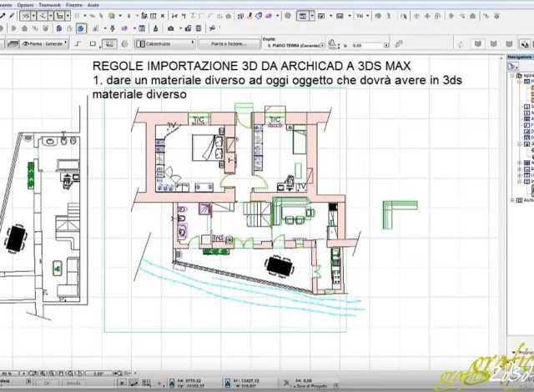Open the Finestre menu
The height and width of the screenshot is (392, 534).
pyautogui.click(x=75, y=4)
